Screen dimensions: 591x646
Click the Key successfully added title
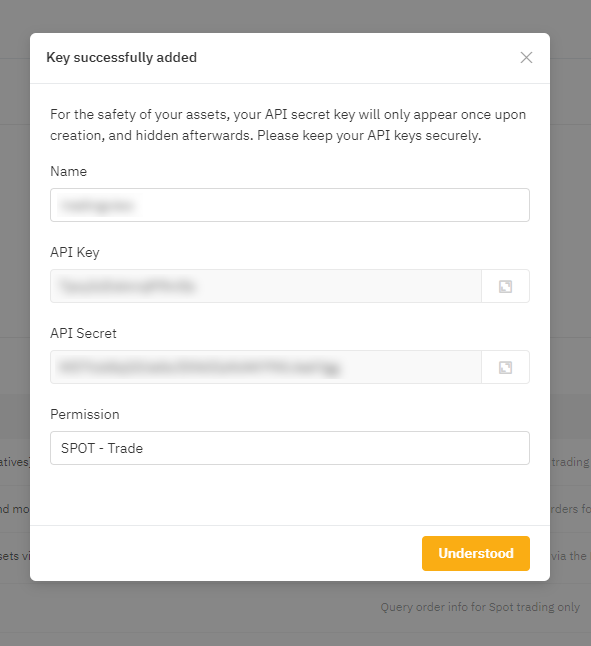(121, 57)
